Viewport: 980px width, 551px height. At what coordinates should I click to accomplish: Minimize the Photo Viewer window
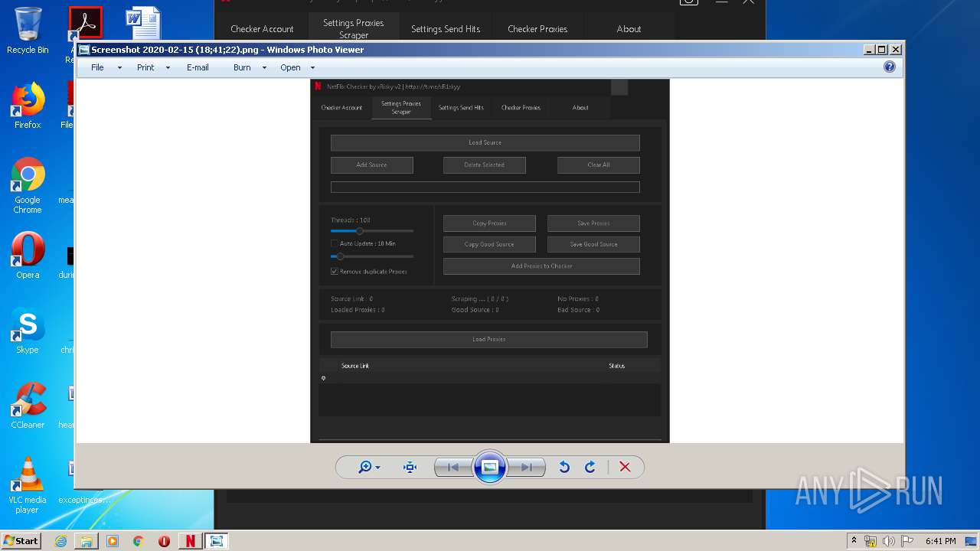[869, 50]
